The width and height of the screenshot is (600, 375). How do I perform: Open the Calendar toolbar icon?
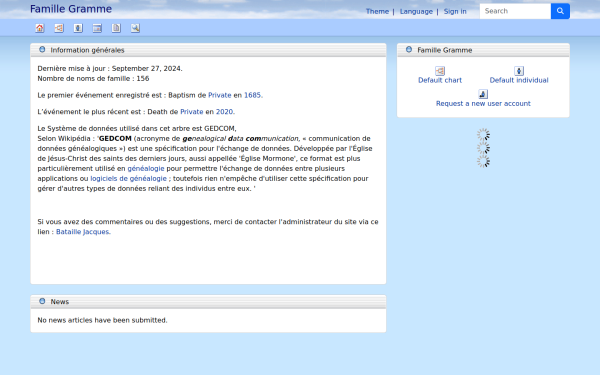tap(97, 28)
